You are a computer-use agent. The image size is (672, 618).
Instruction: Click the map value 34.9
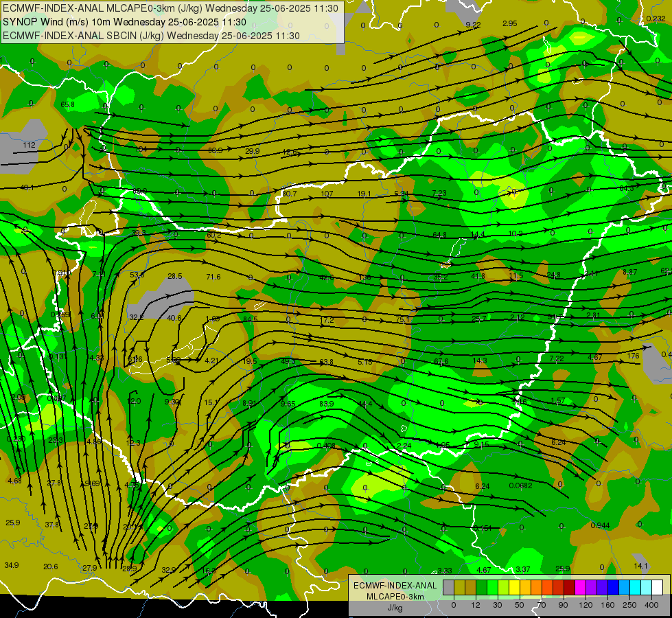tap(12, 565)
